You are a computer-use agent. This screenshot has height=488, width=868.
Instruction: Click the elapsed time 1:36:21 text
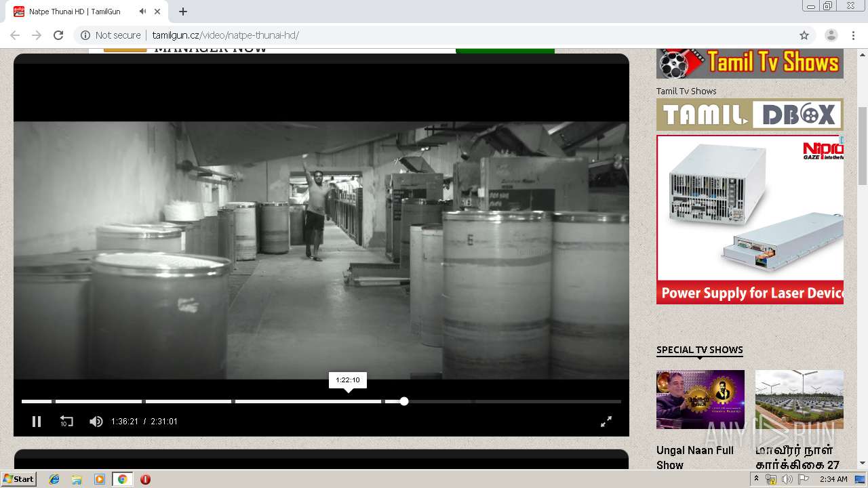[125, 422]
